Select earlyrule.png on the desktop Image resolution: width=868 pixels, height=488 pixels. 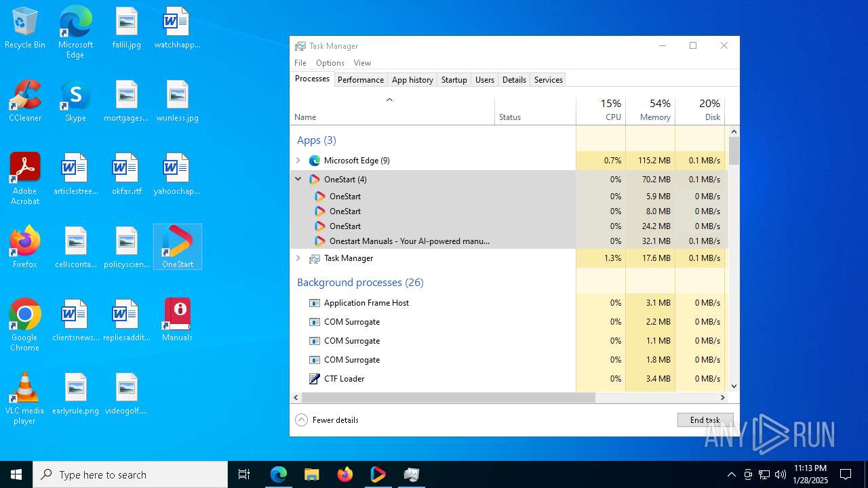click(75, 394)
